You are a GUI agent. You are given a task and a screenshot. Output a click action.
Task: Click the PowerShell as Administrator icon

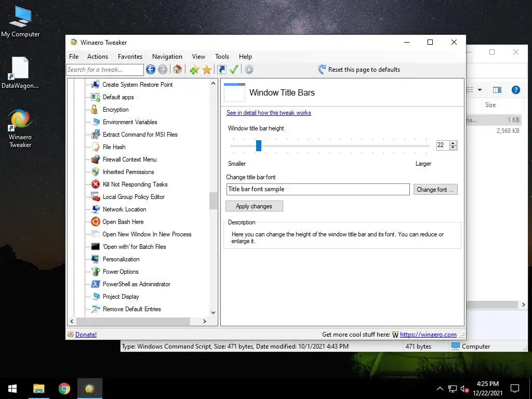[96, 284]
